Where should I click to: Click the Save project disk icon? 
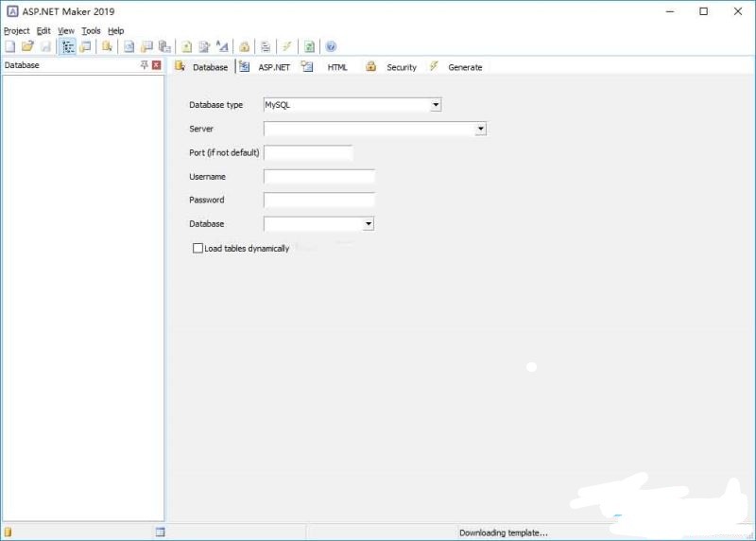tap(45, 46)
